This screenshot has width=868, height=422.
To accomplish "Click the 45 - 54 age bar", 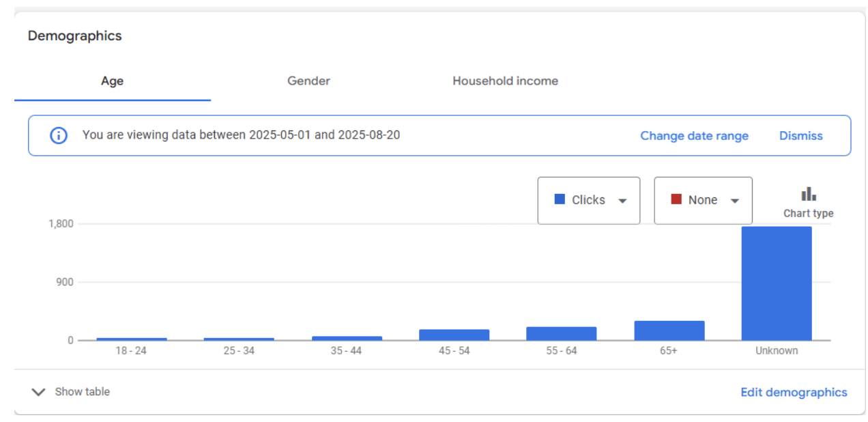I will (454, 335).
